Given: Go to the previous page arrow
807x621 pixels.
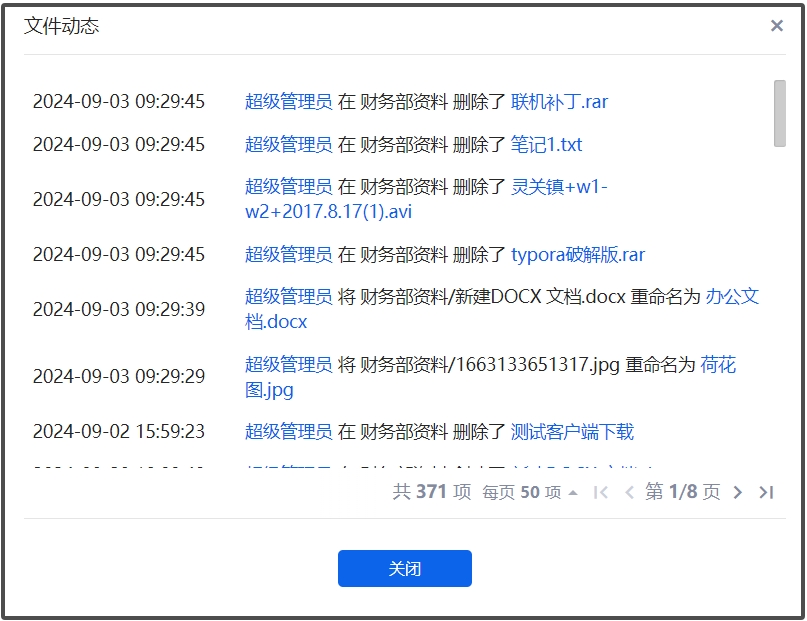Looking at the screenshot, I should pos(629,492).
